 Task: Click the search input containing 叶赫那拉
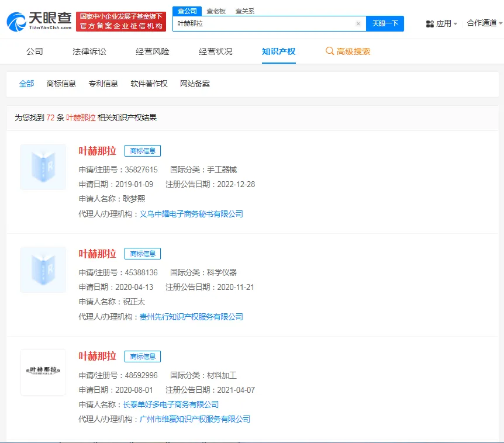(263, 24)
